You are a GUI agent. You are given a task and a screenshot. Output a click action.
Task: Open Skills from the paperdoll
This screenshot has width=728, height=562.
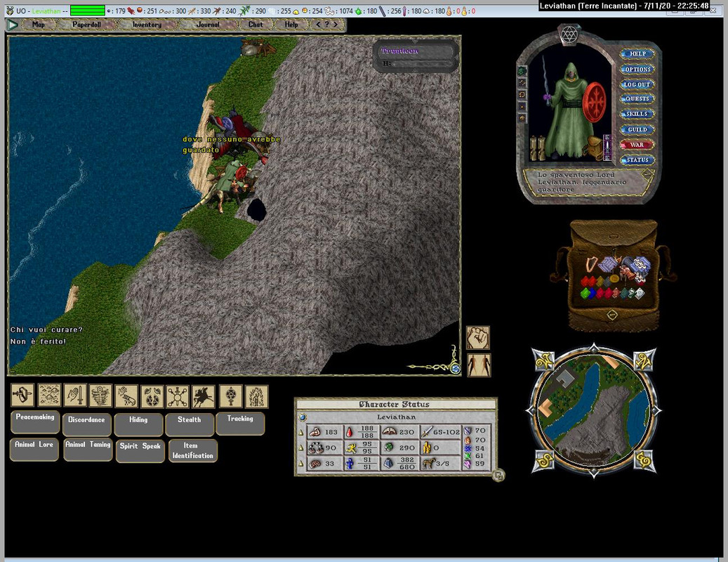click(637, 114)
